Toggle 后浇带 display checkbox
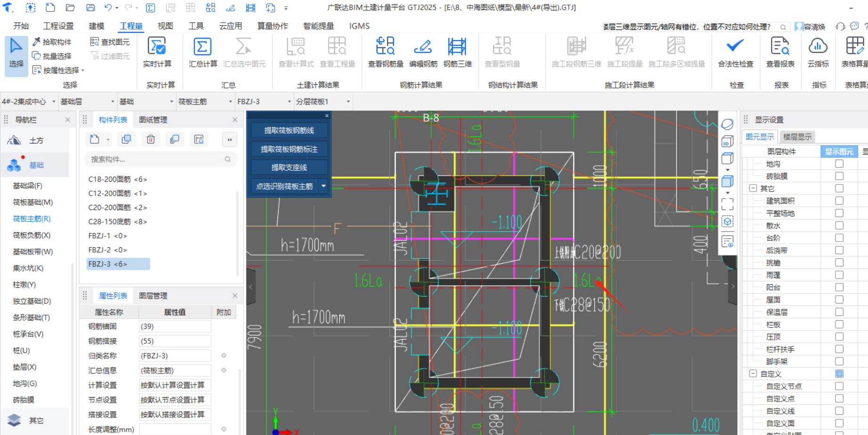Screen dimensions: 868x435 click(x=839, y=250)
